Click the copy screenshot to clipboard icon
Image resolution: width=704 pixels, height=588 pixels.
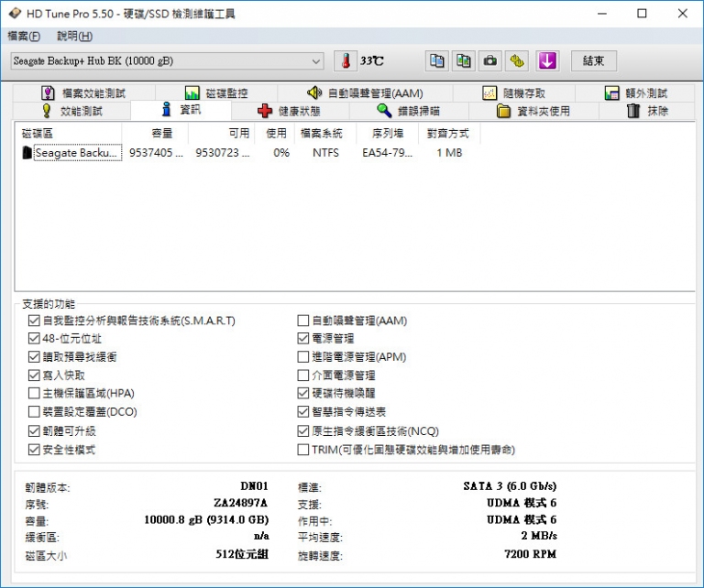(463, 60)
